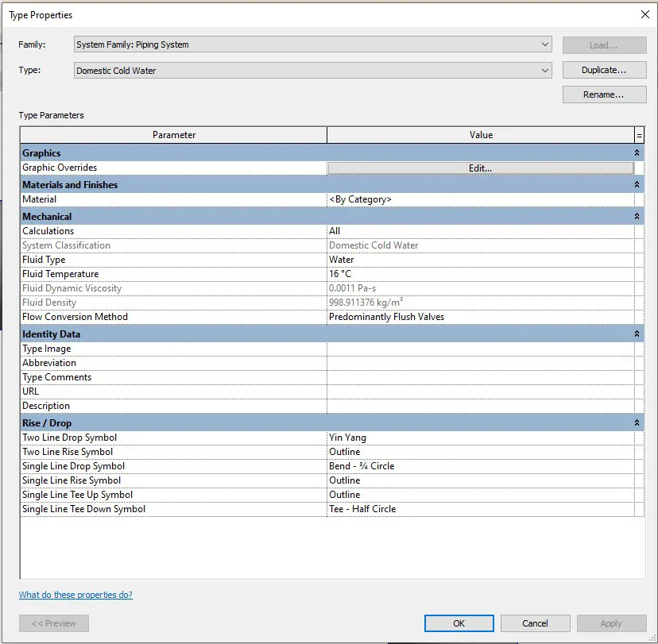Collapse the Materials and Finishes section
Screen dimensions: 658x644
(637, 184)
